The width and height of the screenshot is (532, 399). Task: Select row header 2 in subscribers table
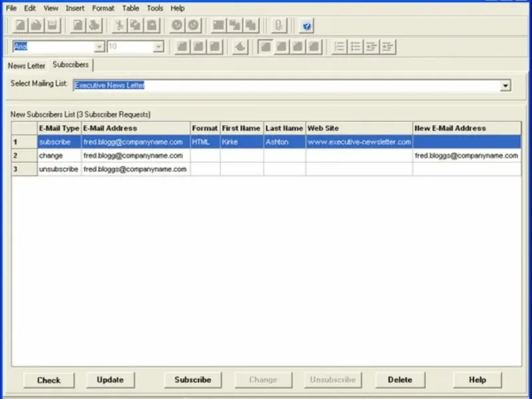tap(24, 156)
